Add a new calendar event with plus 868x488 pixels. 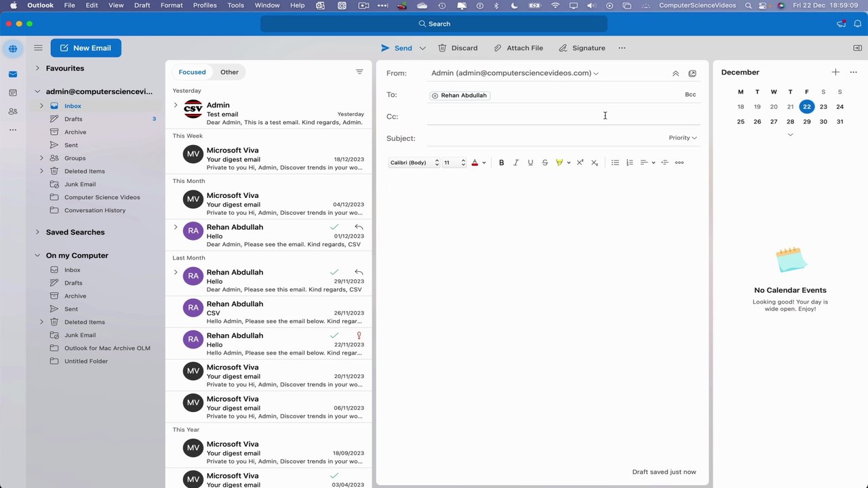(835, 72)
